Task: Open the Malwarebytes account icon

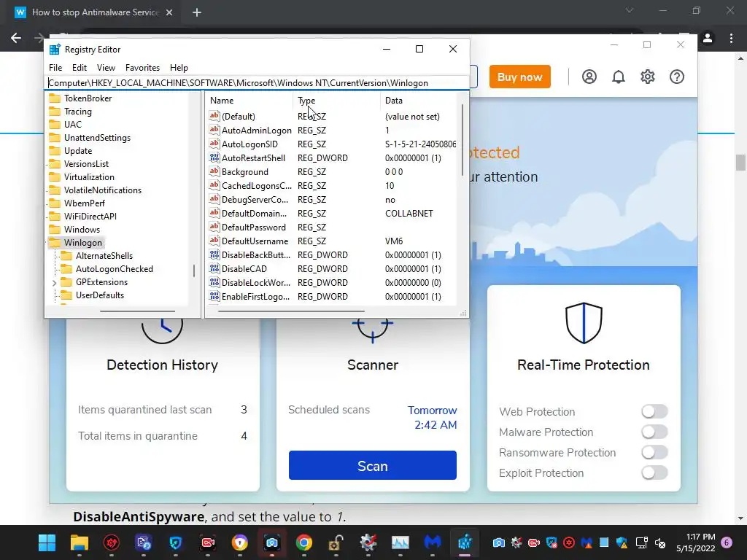Action: [x=589, y=77]
